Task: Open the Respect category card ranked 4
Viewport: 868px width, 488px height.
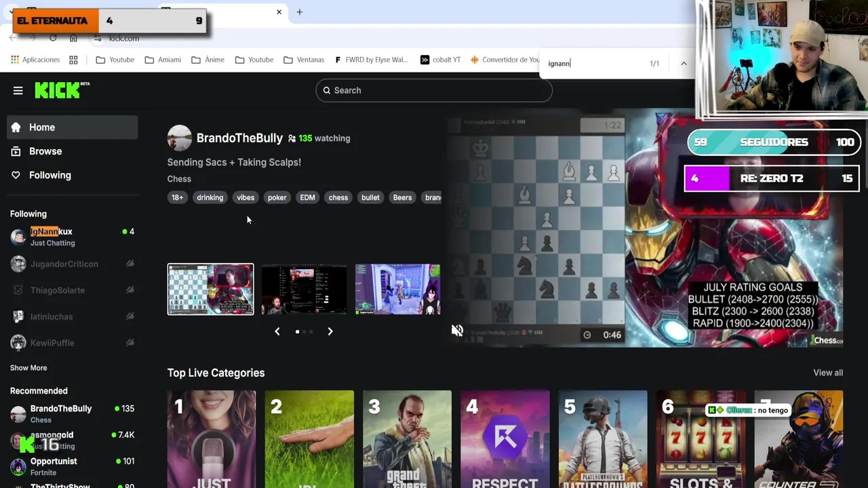Action: click(505, 439)
